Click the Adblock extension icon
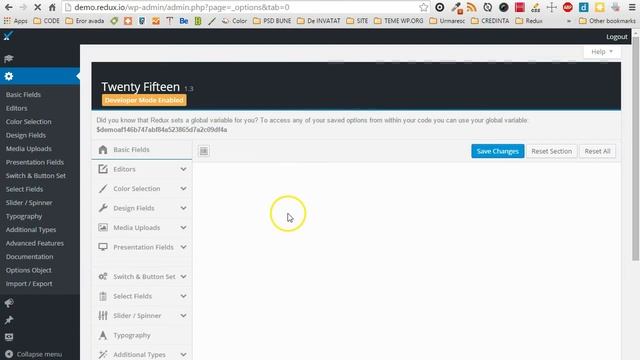This screenshot has height=360, width=640. point(567,7)
